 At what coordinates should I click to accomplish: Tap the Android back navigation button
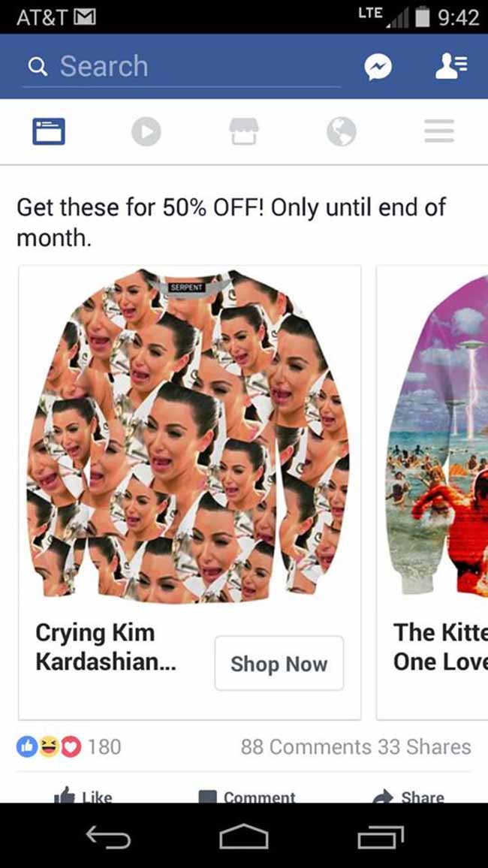(108, 837)
